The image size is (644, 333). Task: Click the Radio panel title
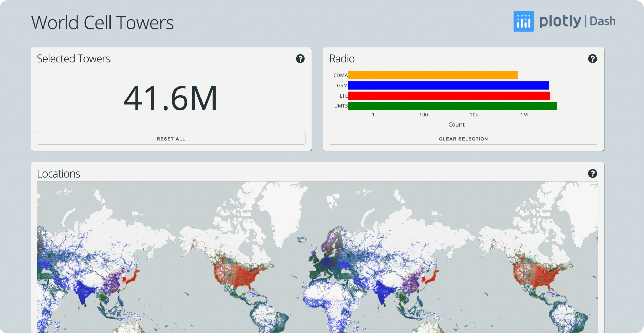[x=342, y=58]
